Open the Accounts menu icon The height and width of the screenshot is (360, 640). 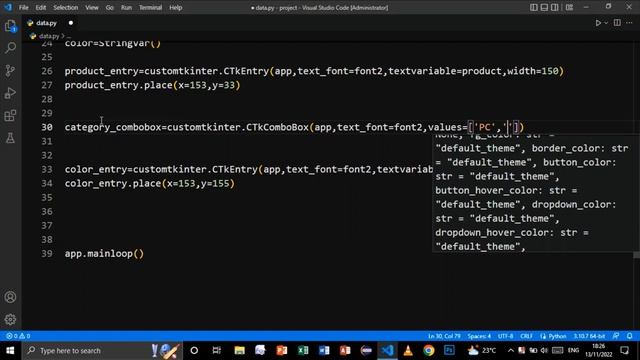point(11,297)
